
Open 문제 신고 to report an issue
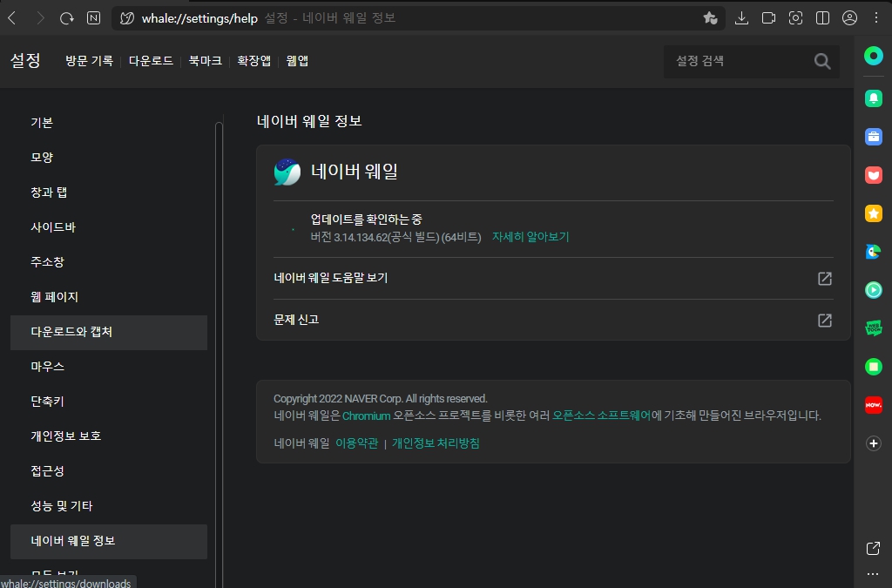(553, 321)
